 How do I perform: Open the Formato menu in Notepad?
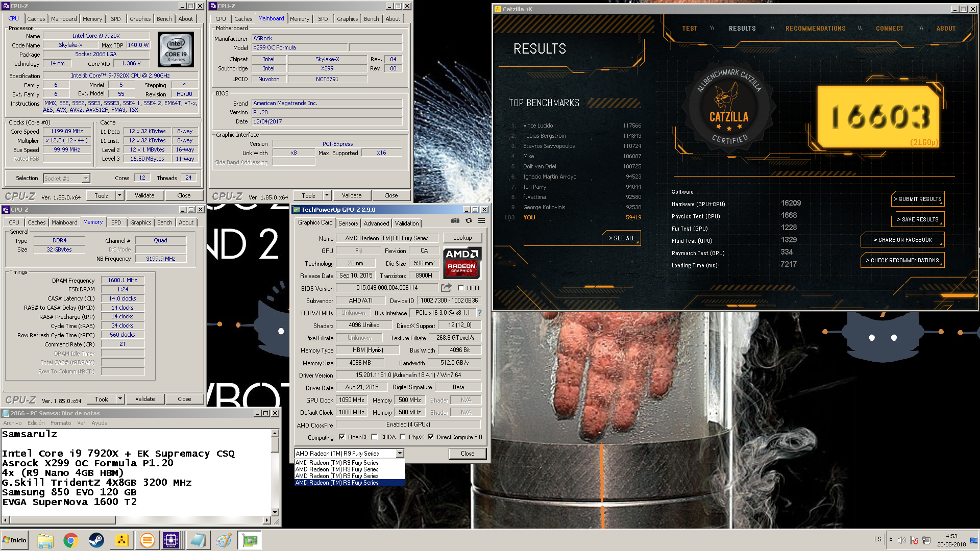61,423
